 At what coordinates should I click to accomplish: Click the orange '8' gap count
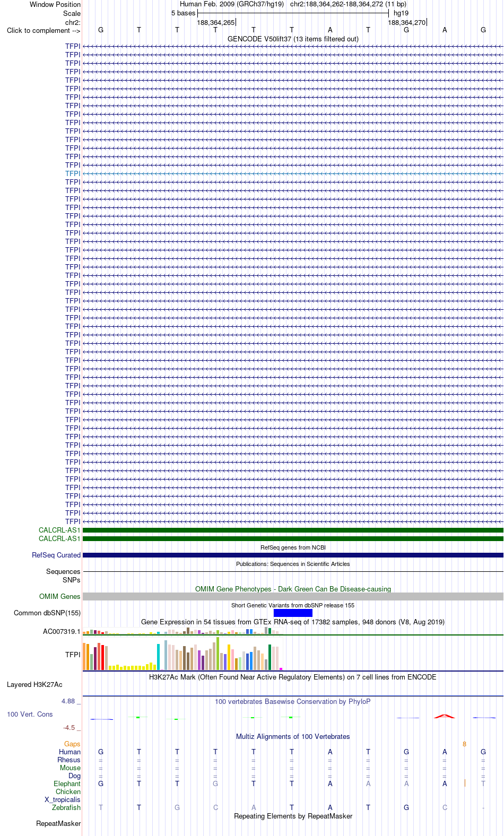point(464,744)
